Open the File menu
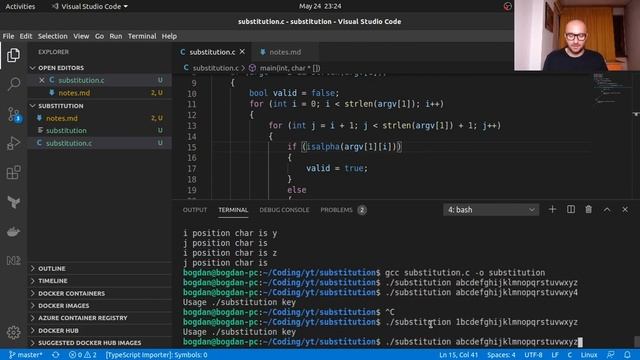The image size is (640, 360). (x=8, y=36)
